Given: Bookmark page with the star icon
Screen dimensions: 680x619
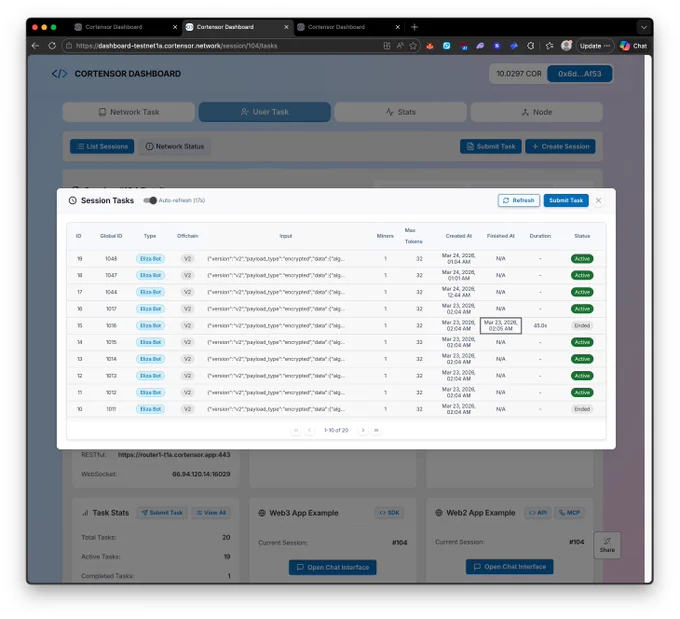Looking at the screenshot, I should coord(413,46).
